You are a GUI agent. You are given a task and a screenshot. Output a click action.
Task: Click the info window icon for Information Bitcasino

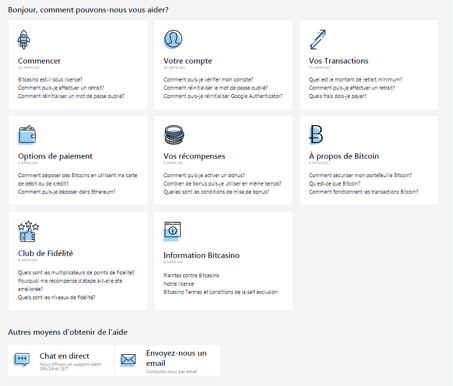[x=172, y=231]
